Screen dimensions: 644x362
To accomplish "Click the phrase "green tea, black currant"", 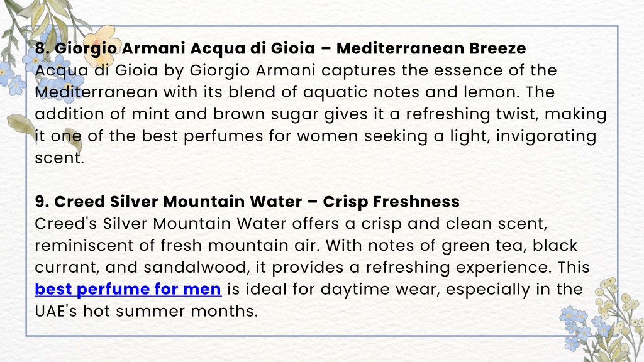I will (306, 256).
